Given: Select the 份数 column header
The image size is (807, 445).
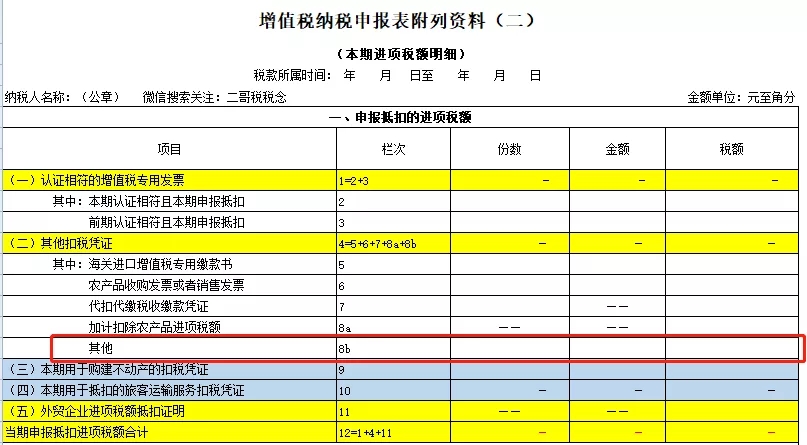Looking at the screenshot, I should click(x=510, y=149).
